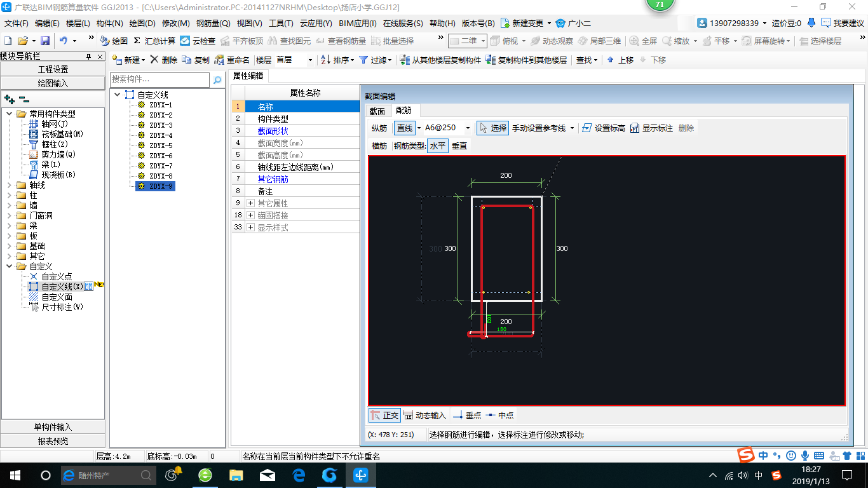The image size is (868, 488).
Task: Run 汇总计算 summary calculation
Action: (x=154, y=41)
